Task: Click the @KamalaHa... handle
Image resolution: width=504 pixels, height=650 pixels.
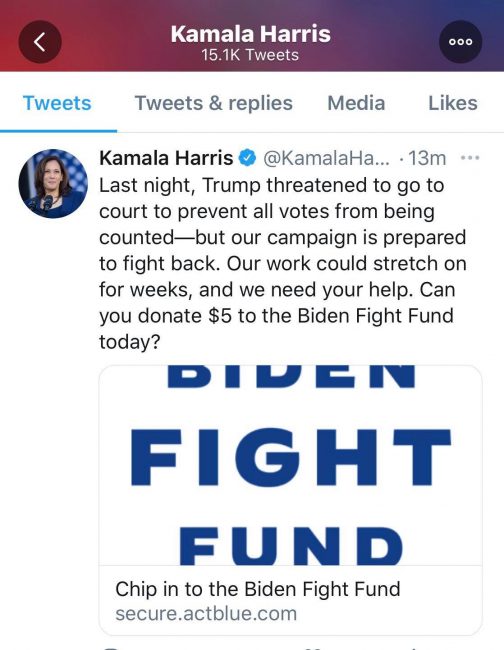Action: 327,158
